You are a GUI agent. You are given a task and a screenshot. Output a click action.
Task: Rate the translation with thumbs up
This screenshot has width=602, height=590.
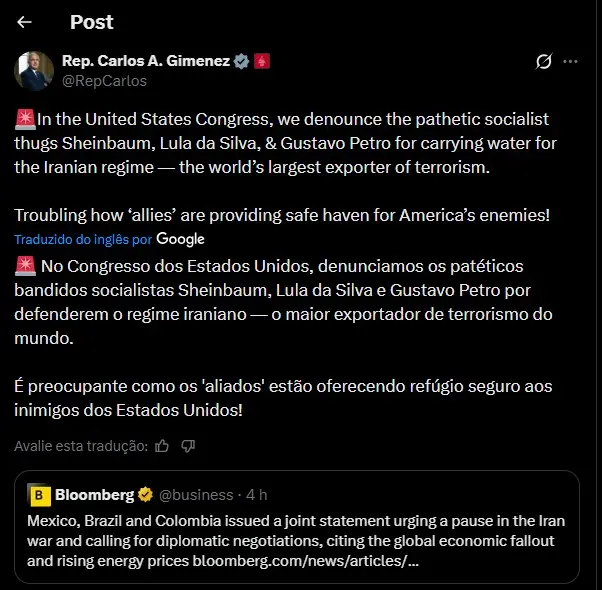click(x=162, y=446)
